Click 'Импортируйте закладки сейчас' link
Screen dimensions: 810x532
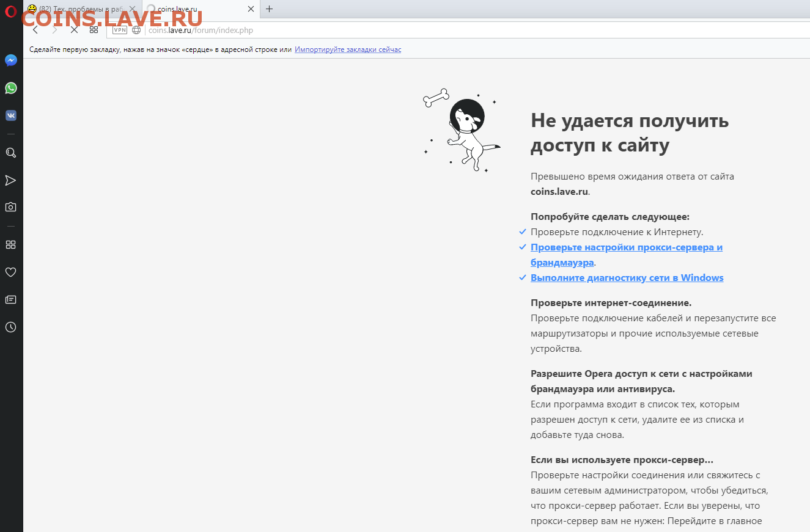(x=348, y=49)
